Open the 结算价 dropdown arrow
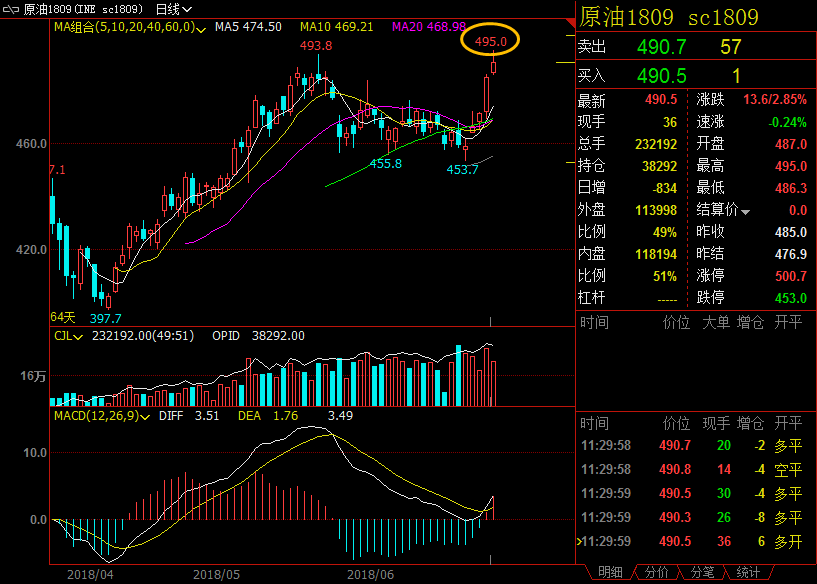 click(745, 211)
